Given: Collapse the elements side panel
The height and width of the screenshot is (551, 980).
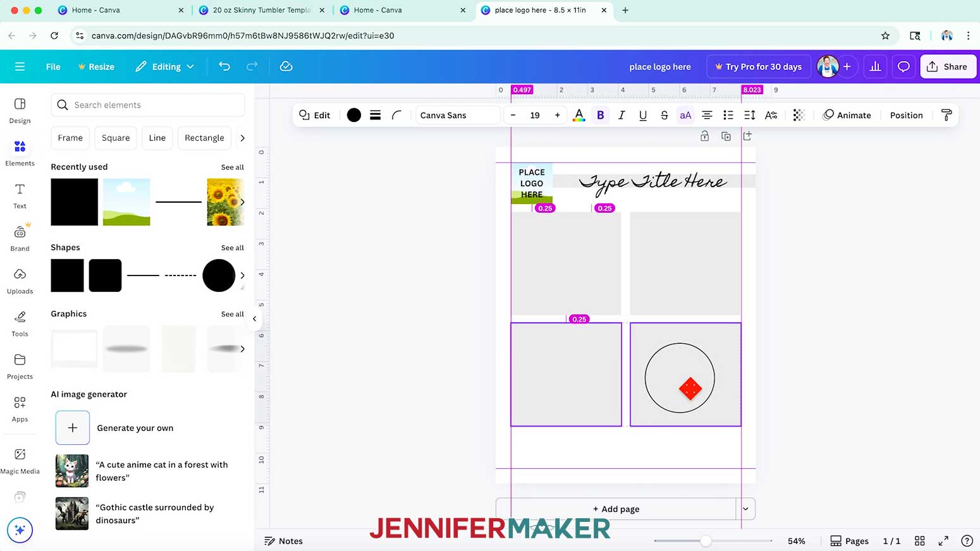Looking at the screenshot, I should [254, 318].
